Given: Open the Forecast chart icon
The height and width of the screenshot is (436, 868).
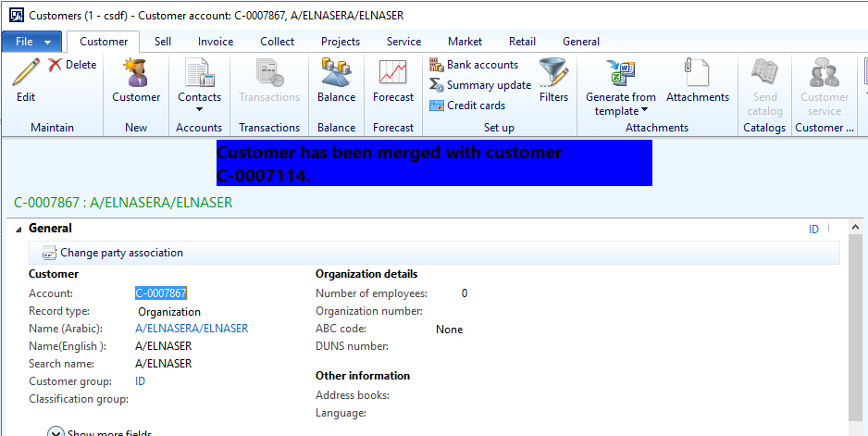Looking at the screenshot, I should click(x=393, y=74).
